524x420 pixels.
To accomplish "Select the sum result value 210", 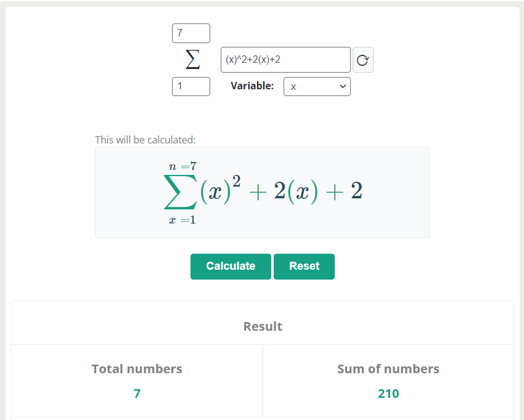I will tap(388, 394).
